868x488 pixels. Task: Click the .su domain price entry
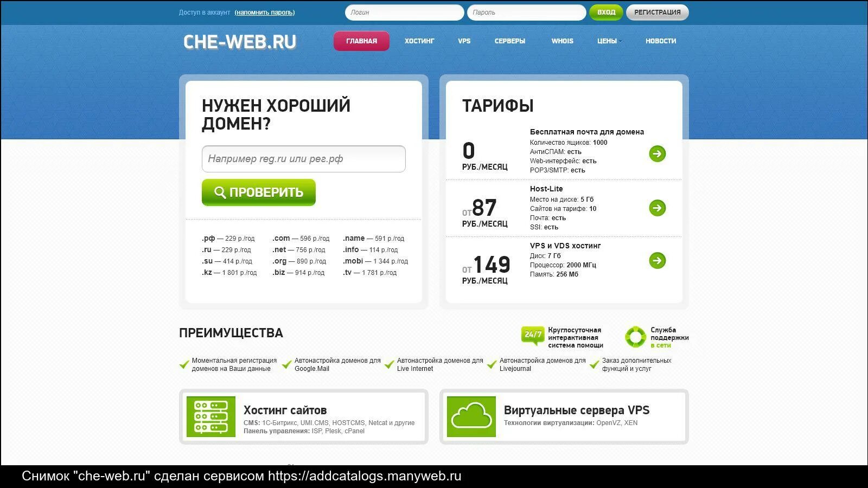[227, 261]
